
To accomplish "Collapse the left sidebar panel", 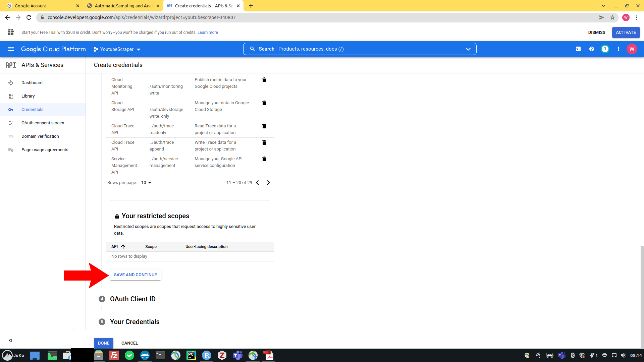I will pyautogui.click(x=11, y=340).
